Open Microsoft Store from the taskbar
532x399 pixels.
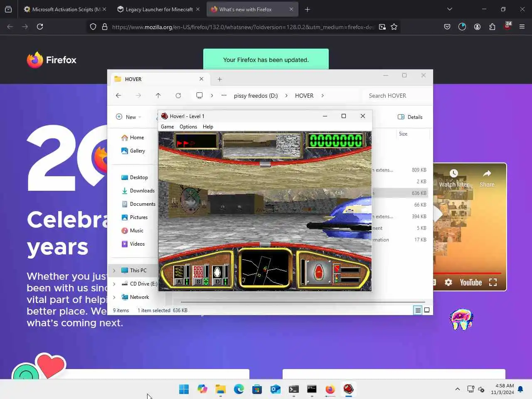pos(257,389)
